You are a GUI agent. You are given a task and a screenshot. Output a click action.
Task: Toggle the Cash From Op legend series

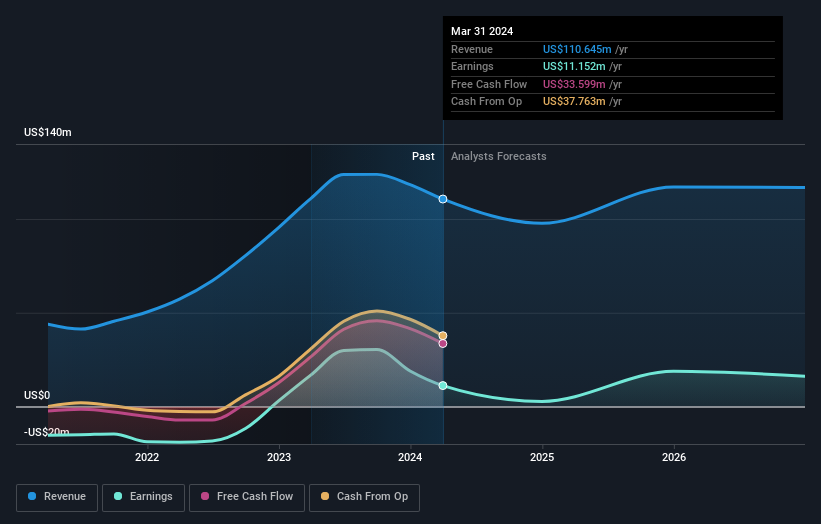pyautogui.click(x=364, y=497)
